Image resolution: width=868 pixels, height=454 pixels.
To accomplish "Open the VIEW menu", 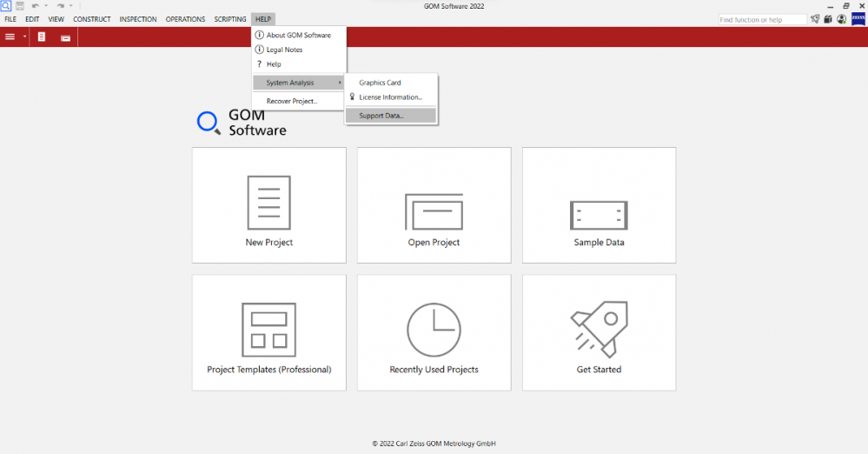I will pyautogui.click(x=56, y=19).
